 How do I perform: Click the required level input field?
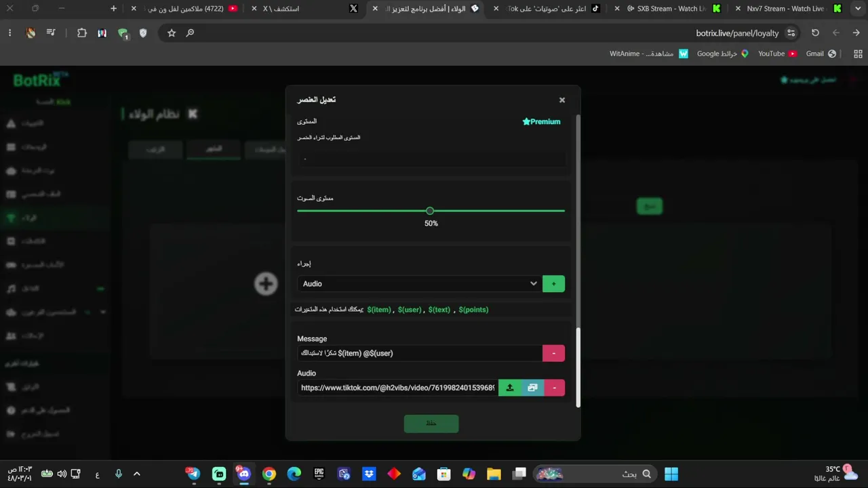431,159
